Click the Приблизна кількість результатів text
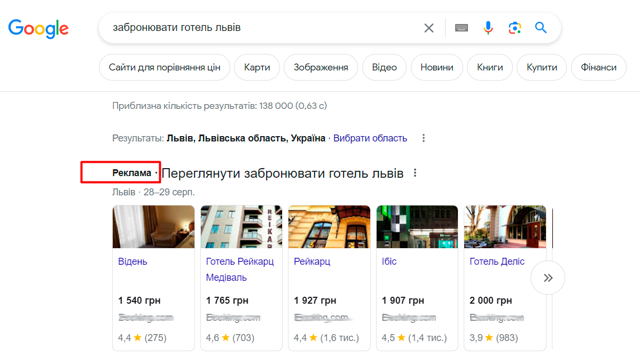 point(220,106)
